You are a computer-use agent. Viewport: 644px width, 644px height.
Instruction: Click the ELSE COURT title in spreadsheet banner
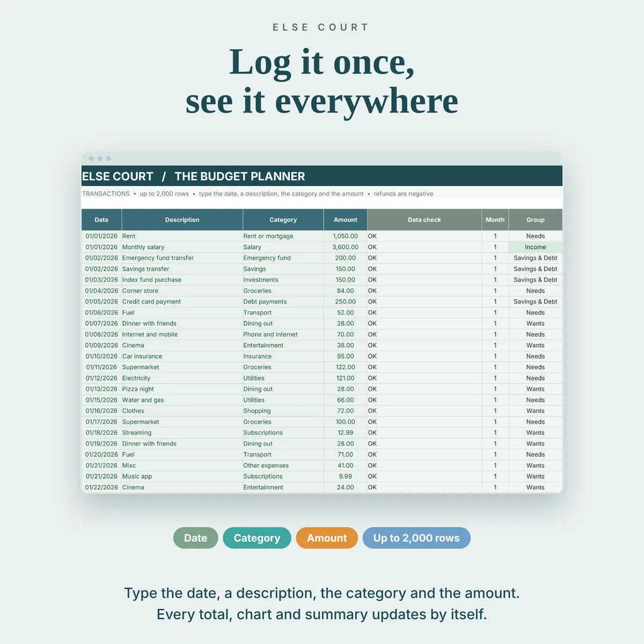tap(118, 176)
